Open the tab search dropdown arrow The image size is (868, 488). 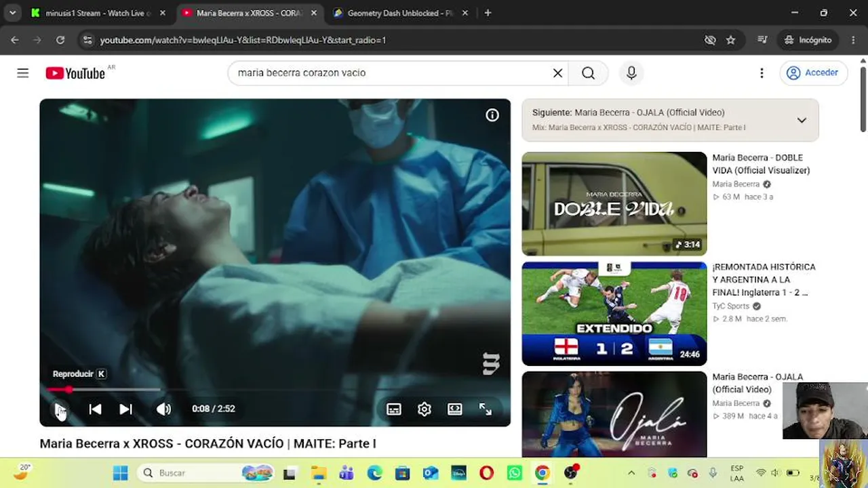tap(12, 13)
